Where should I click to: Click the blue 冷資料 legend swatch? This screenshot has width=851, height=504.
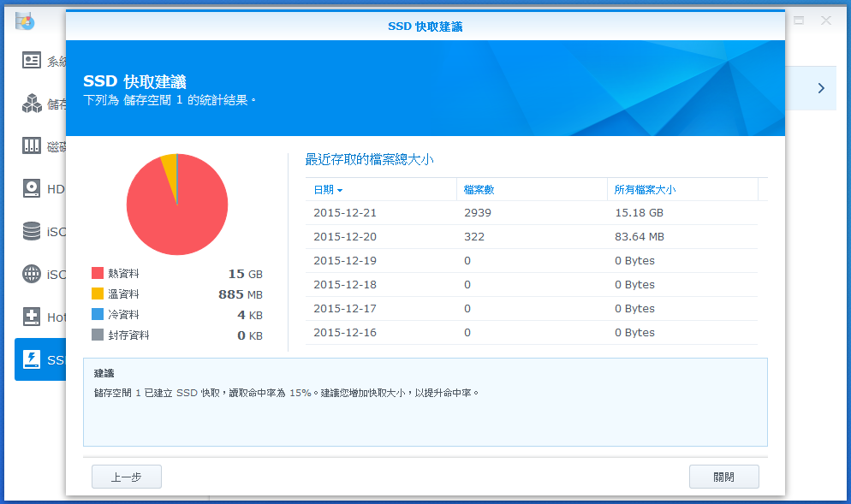(98, 314)
